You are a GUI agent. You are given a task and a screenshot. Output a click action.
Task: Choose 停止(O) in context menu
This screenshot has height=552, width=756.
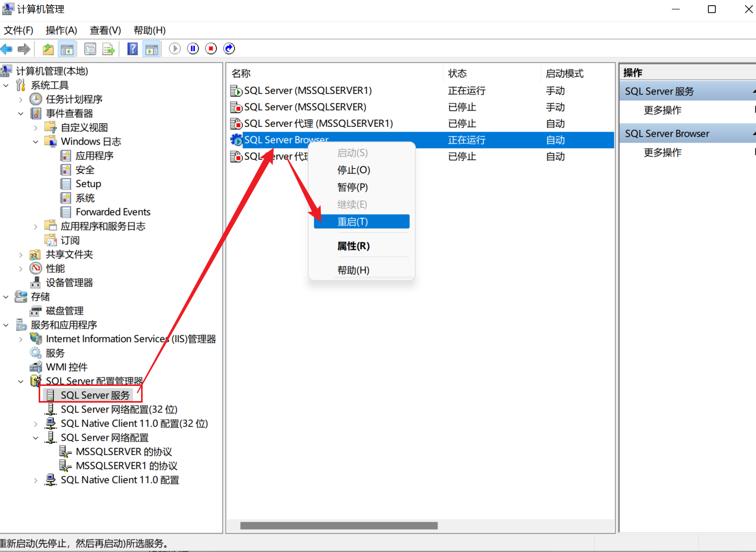click(x=362, y=170)
